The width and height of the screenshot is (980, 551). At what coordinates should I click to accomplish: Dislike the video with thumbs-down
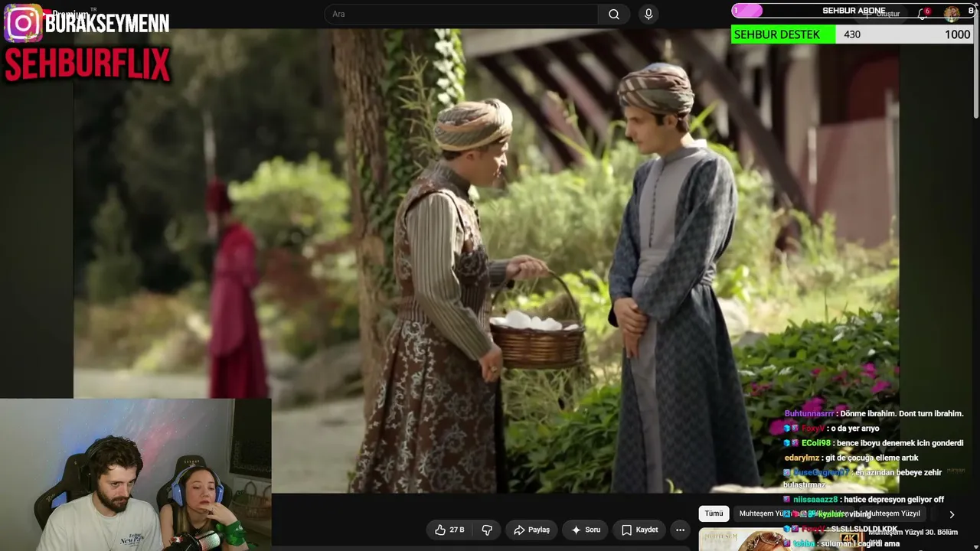487,530
